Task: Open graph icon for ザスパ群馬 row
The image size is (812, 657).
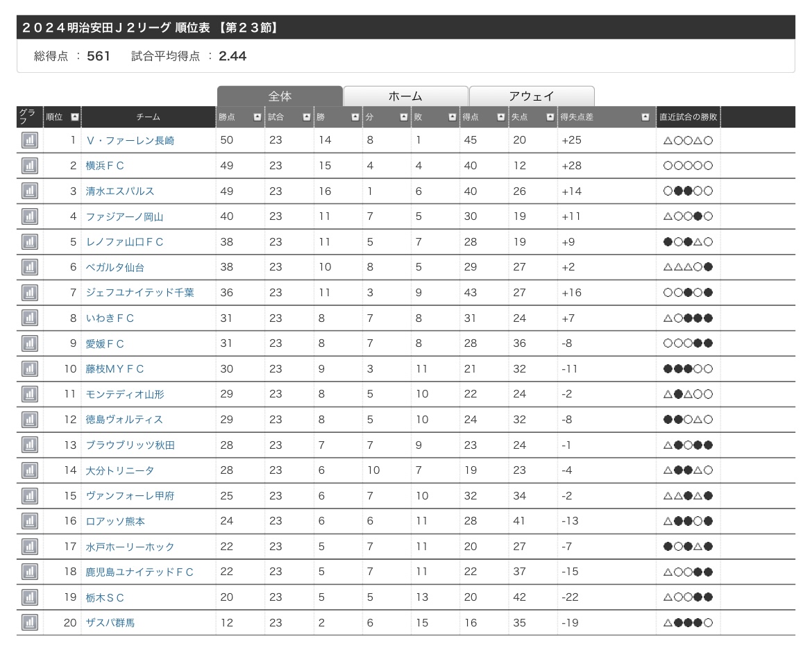Action: coord(30,622)
